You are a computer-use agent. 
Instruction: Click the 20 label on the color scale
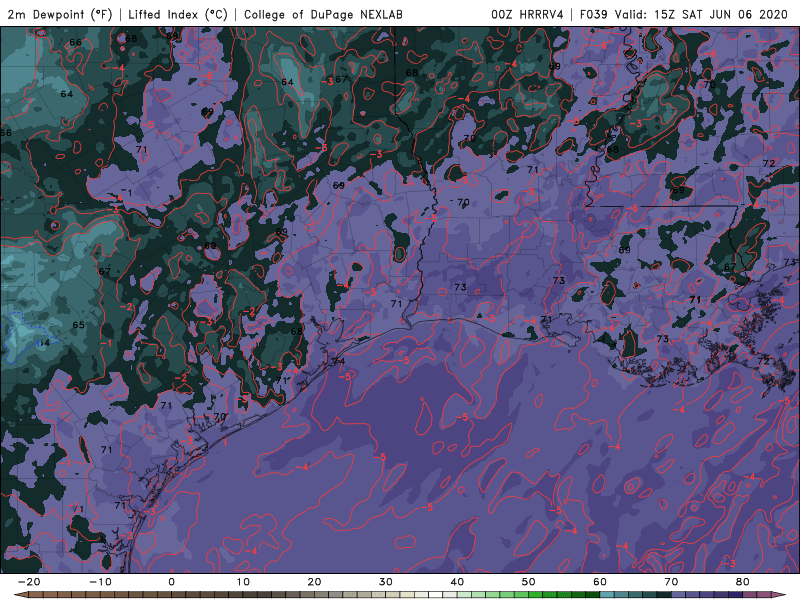(x=314, y=582)
